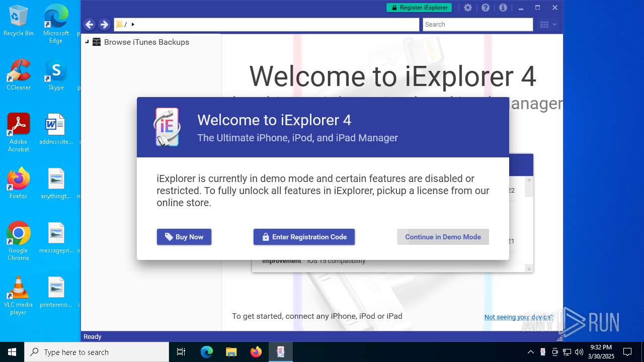Expand the path breadcrumb arrow
The width and height of the screenshot is (644, 362).
tap(133, 24)
